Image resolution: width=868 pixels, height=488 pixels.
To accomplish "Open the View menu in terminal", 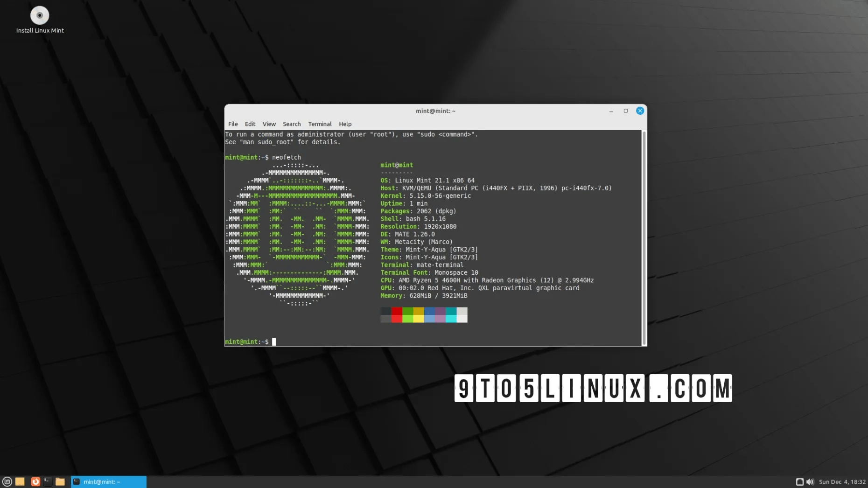I will [x=269, y=124].
